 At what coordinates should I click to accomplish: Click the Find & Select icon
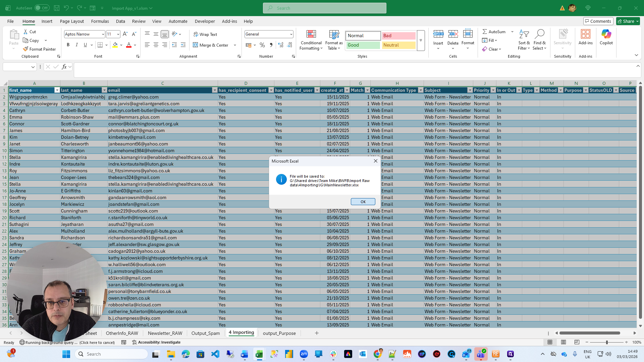click(539, 35)
